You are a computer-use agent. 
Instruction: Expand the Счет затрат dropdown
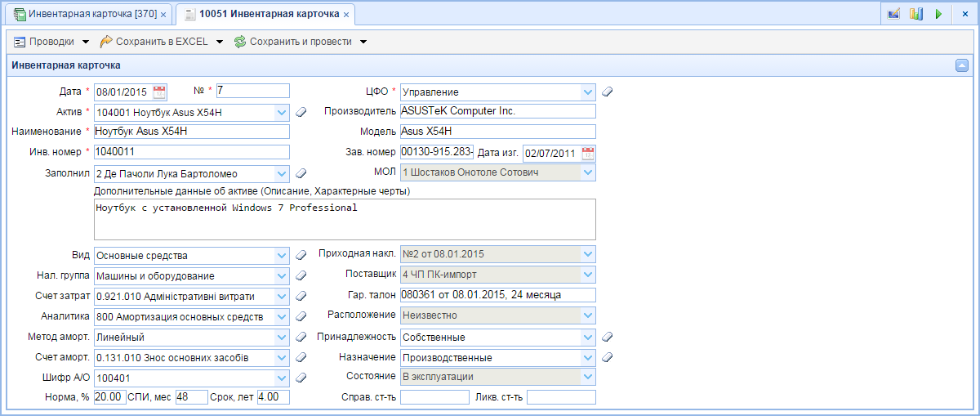point(283,296)
